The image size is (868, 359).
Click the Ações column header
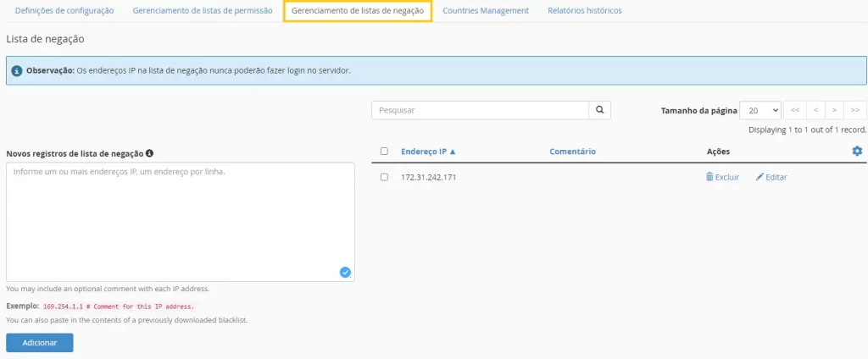(718, 151)
